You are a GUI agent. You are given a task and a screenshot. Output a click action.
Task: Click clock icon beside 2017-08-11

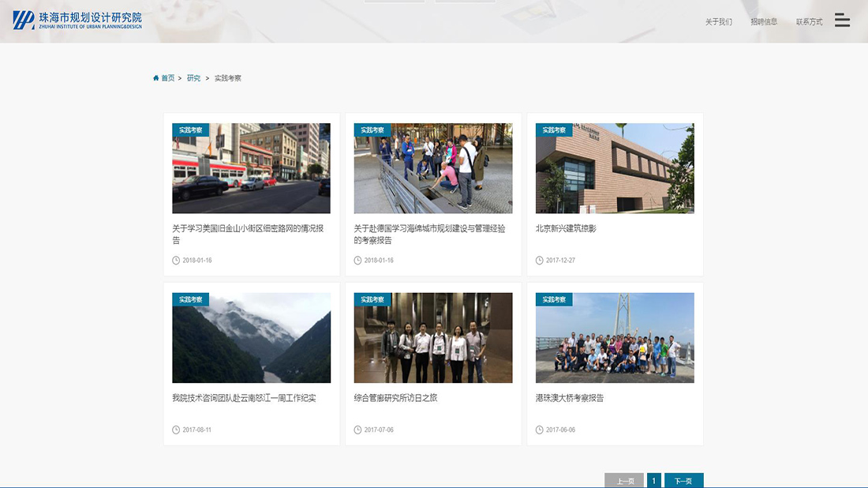tap(176, 430)
